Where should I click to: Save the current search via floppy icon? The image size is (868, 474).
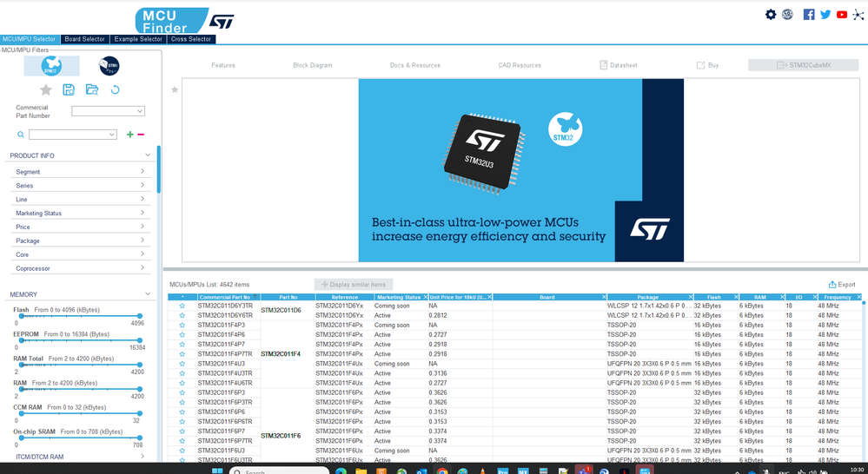click(69, 89)
